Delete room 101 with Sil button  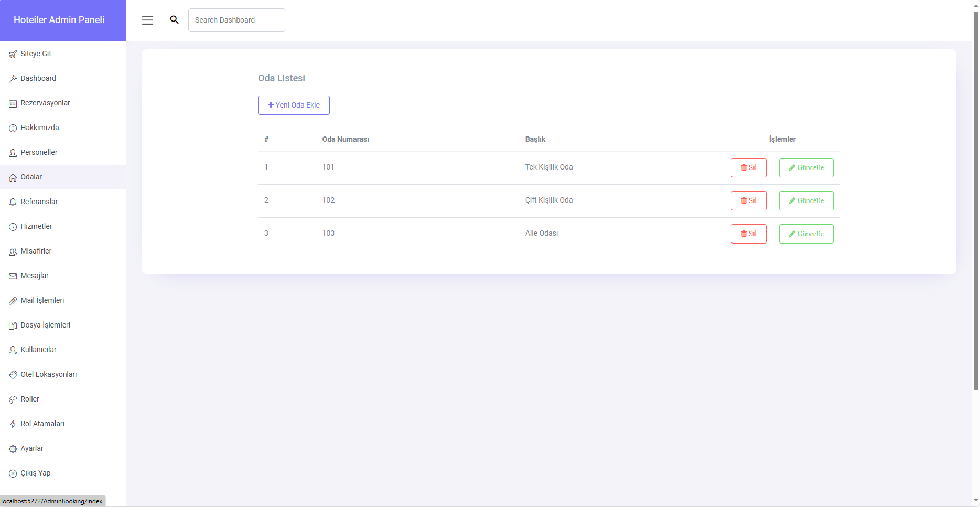(748, 168)
